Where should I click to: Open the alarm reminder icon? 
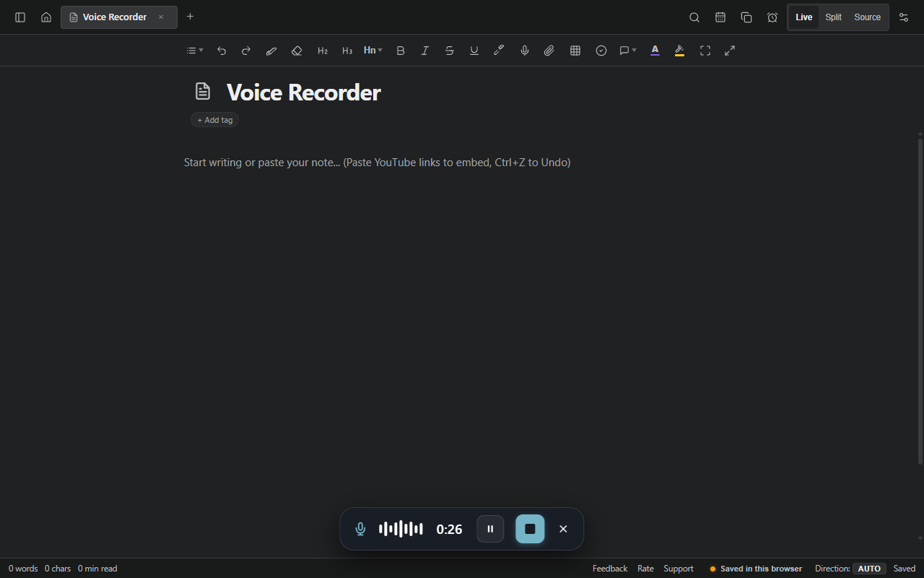point(772,17)
